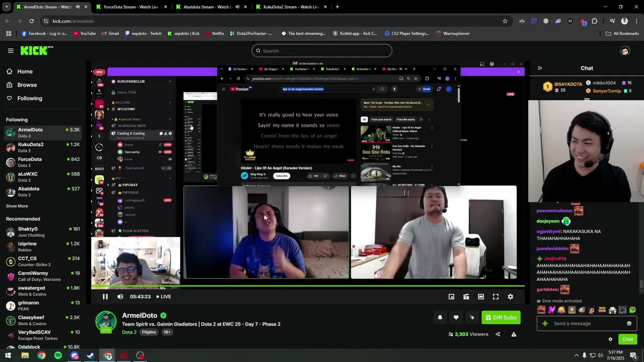The width and height of the screenshot is (644, 362).
Task: Open browser extensions puzzle icon
Action: (x=595, y=21)
